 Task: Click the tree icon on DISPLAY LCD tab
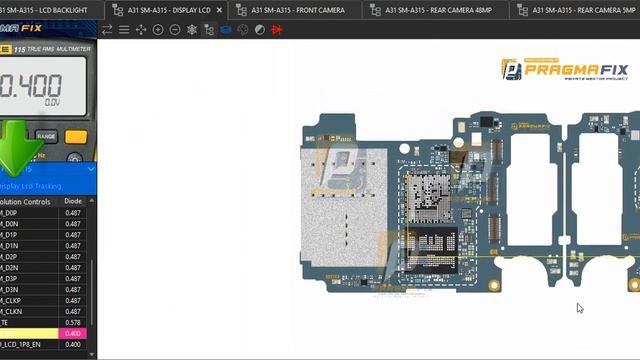click(118, 10)
